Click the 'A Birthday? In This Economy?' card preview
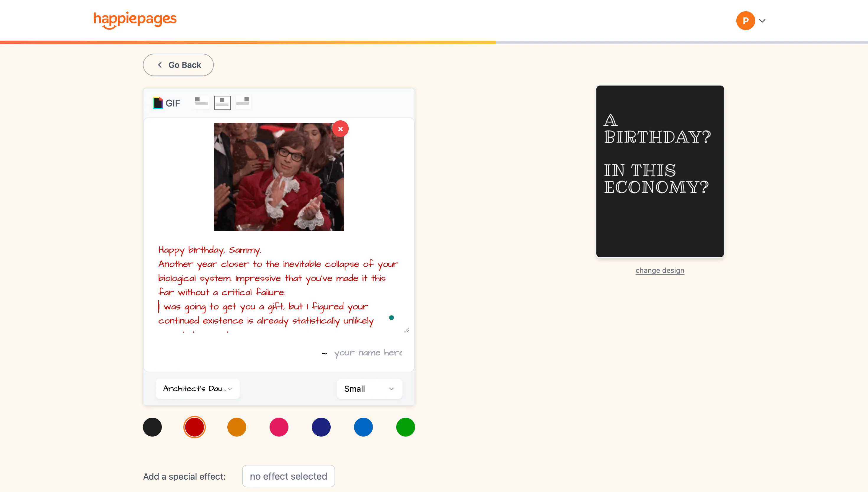 click(660, 171)
